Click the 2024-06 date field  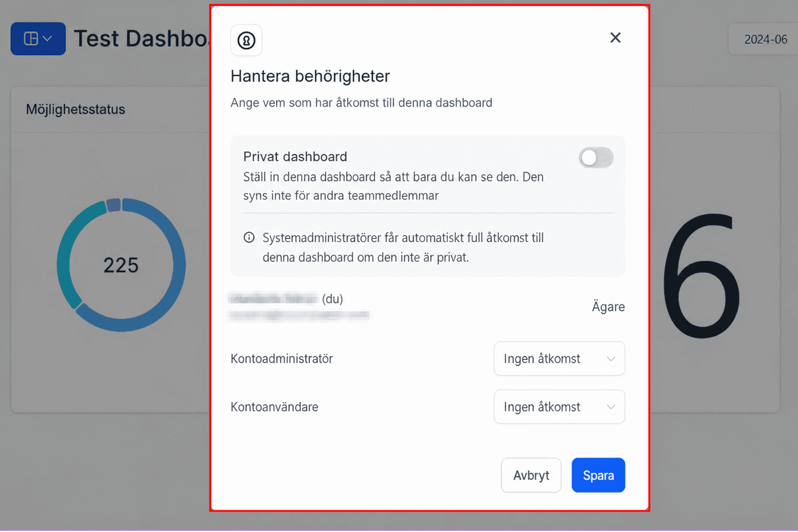pos(763,39)
